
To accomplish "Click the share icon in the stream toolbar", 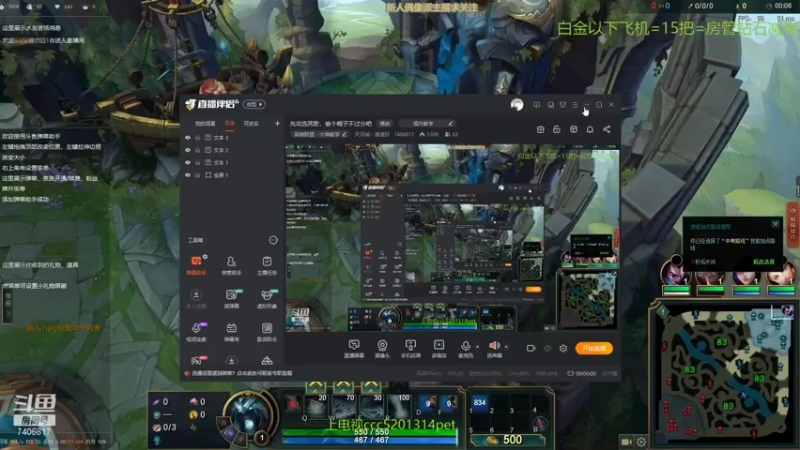I will pos(607,130).
